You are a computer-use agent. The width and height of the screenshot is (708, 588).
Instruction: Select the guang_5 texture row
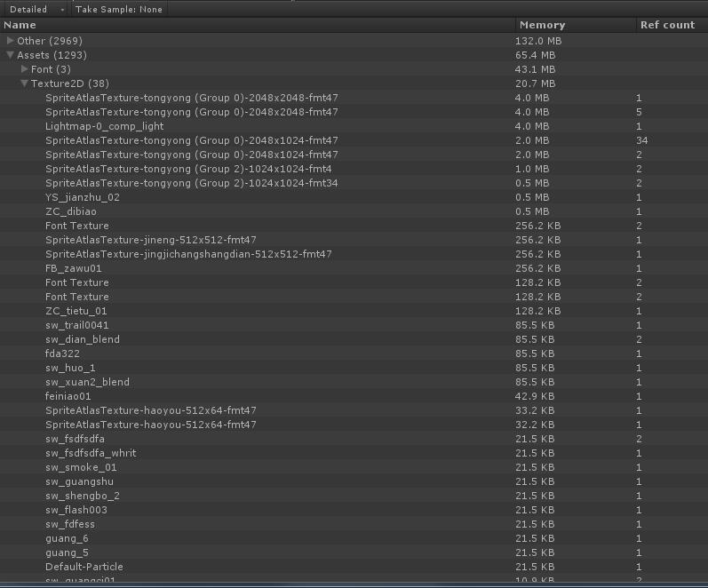pos(354,552)
